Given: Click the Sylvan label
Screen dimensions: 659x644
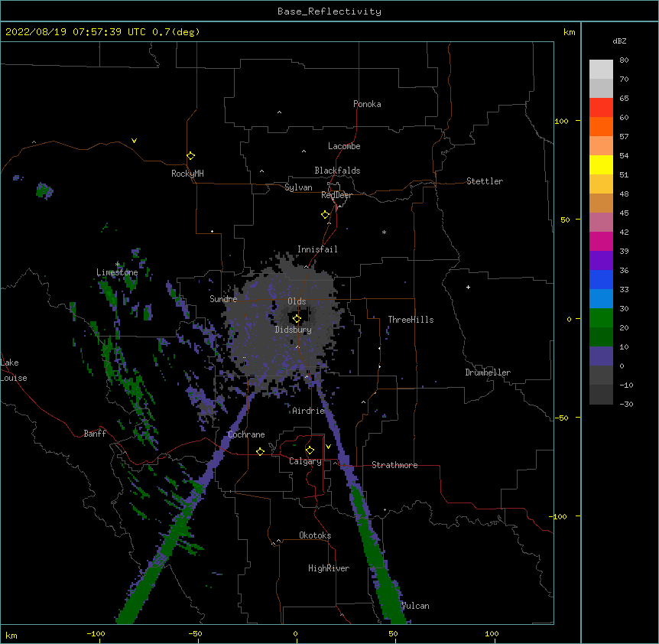Looking at the screenshot, I should point(298,187).
